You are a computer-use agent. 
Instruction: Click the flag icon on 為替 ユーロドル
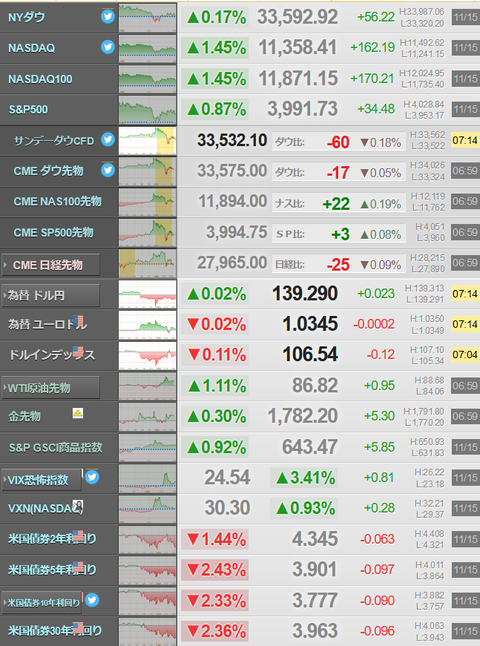point(78,321)
